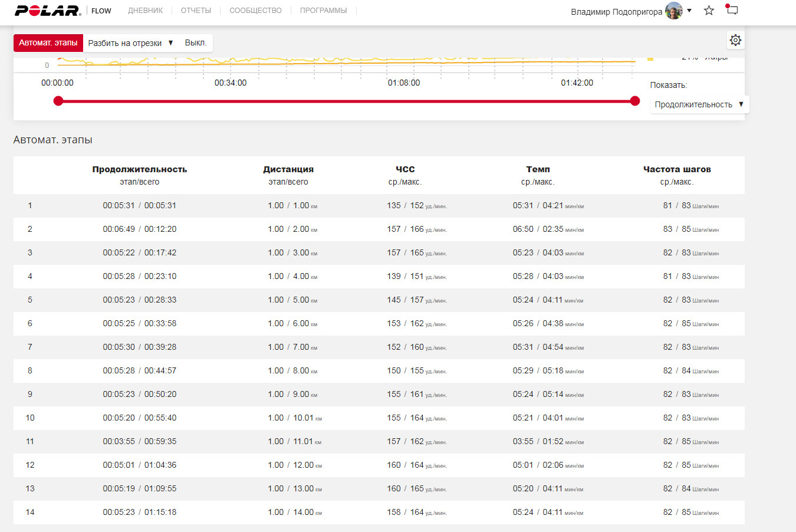
Task: Click lap 2 pace 06:50 / 02:35
Action: 548,229
